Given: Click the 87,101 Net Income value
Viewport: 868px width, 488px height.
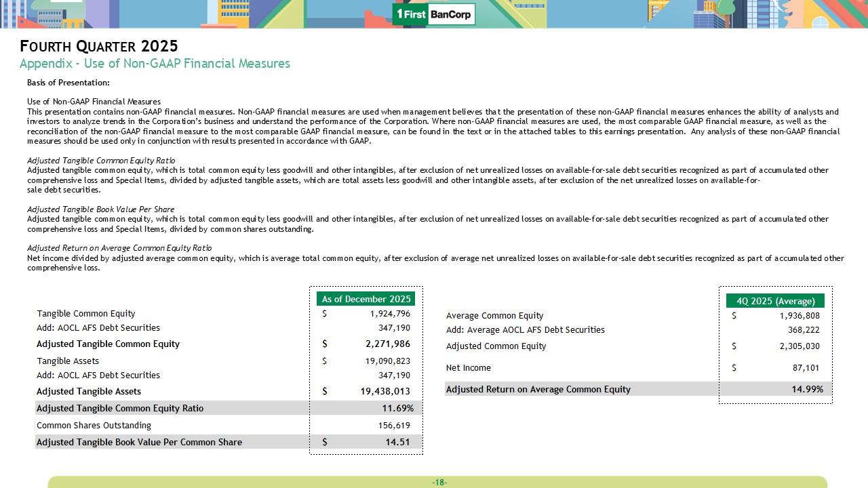Looking at the screenshot, I should [x=806, y=368].
